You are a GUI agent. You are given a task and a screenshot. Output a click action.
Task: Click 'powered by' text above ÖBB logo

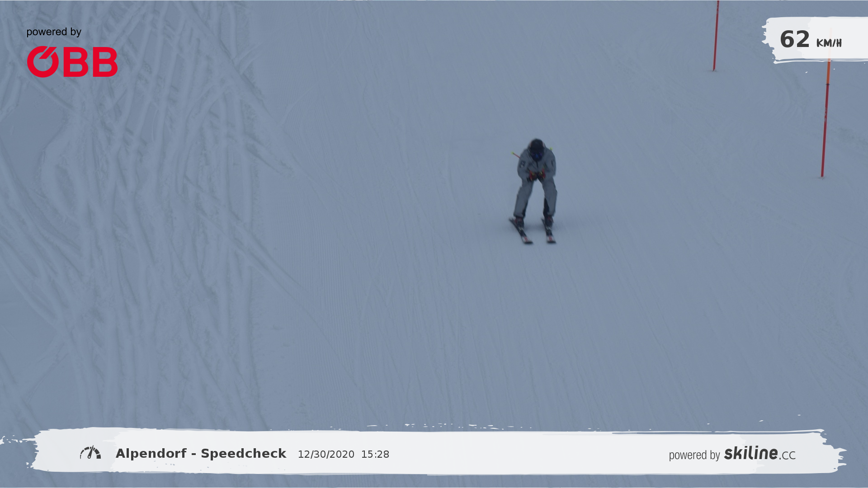(54, 32)
